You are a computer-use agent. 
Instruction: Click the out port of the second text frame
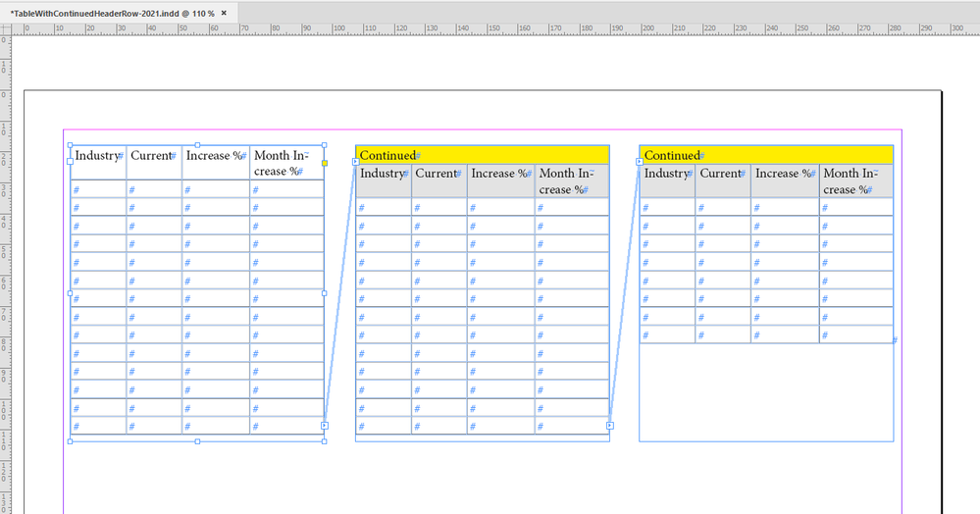pos(609,425)
